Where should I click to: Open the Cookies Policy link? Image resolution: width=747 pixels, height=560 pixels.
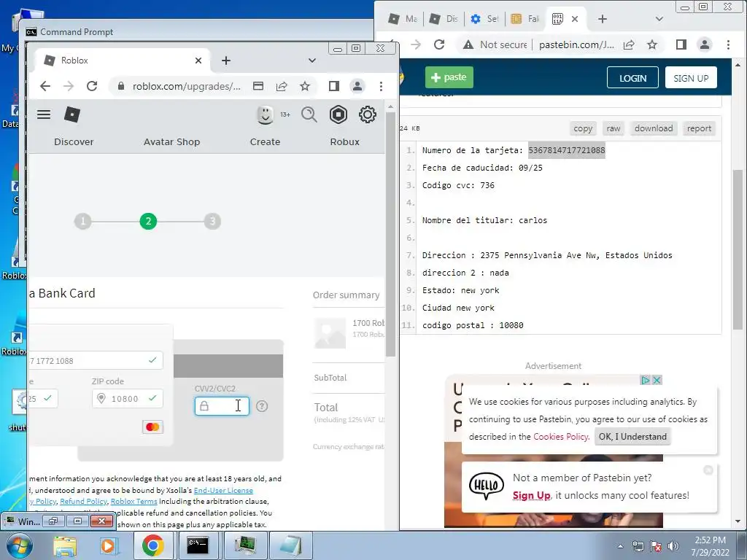(561, 437)
